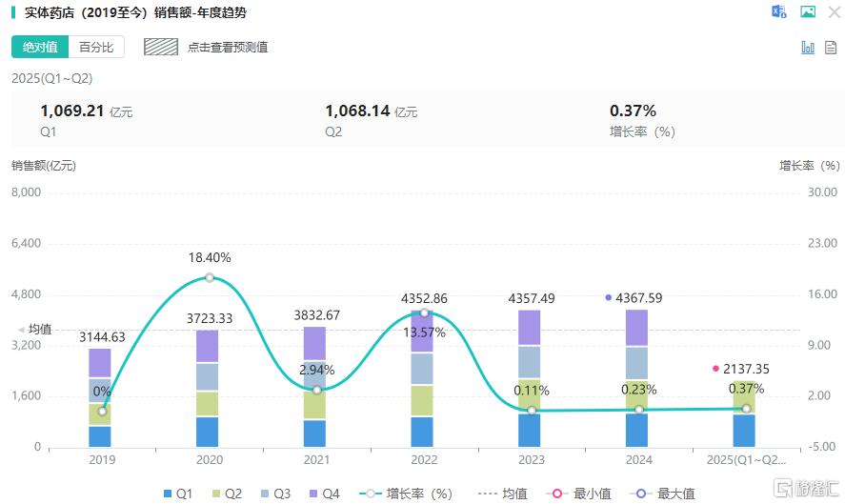
Task: Click the 2020 growth rate point 18.40%
Action: click(210, 278)
